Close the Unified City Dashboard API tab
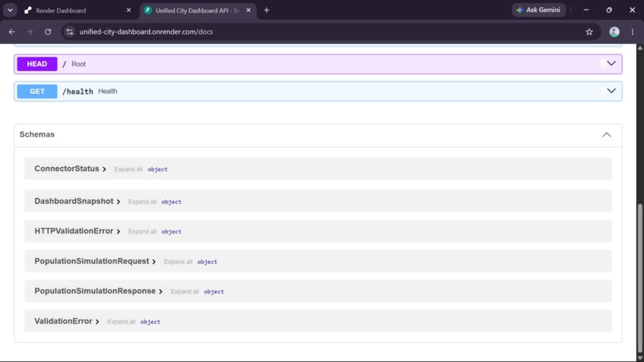This screenshot has height=362, width=644. (x=248, y=10)
